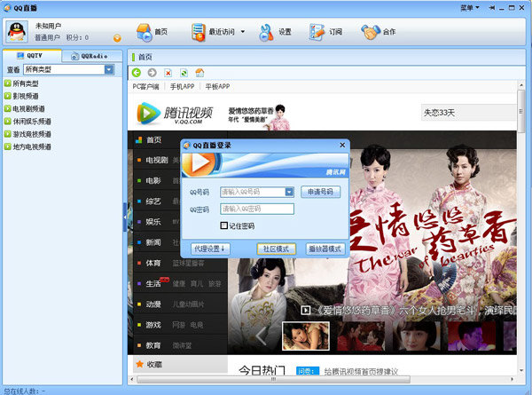Screen dimensions: 532x395
Task: Click the green browser back arrow
Action: pyautogui.click(x=137, y=72)
